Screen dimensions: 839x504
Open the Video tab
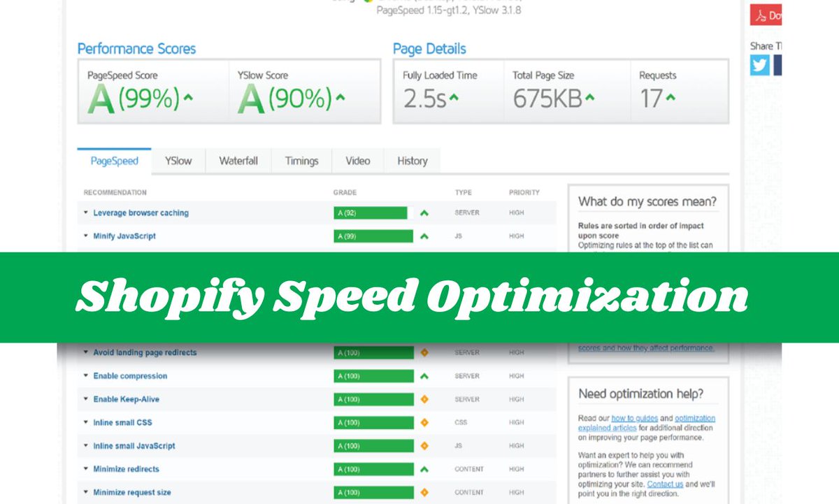click(358, 161)
